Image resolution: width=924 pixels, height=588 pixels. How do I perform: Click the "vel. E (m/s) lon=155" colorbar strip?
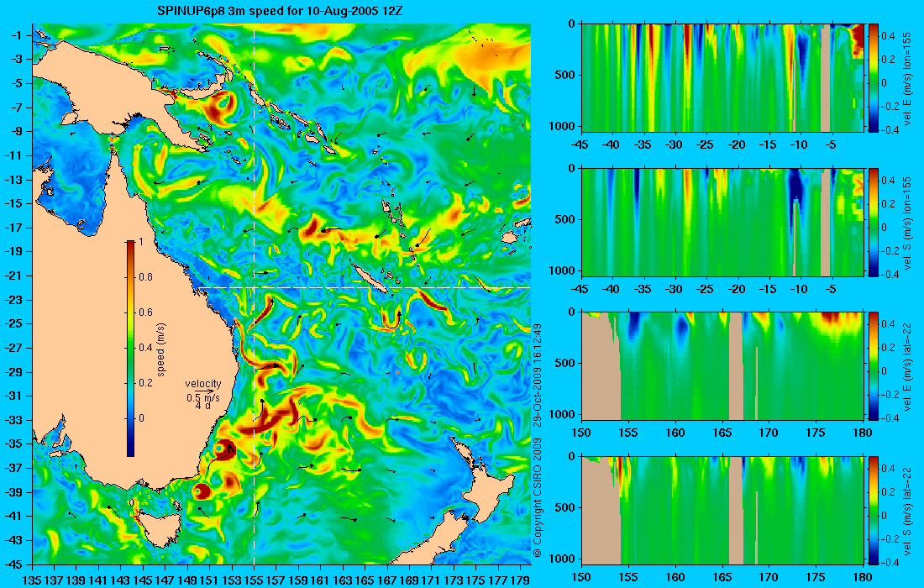tap(874, 77)
